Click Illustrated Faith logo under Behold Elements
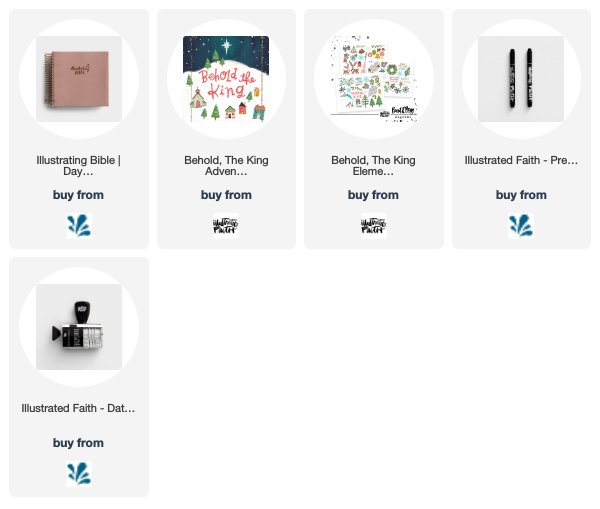This screenshot has height=509, width=600. 373,226
